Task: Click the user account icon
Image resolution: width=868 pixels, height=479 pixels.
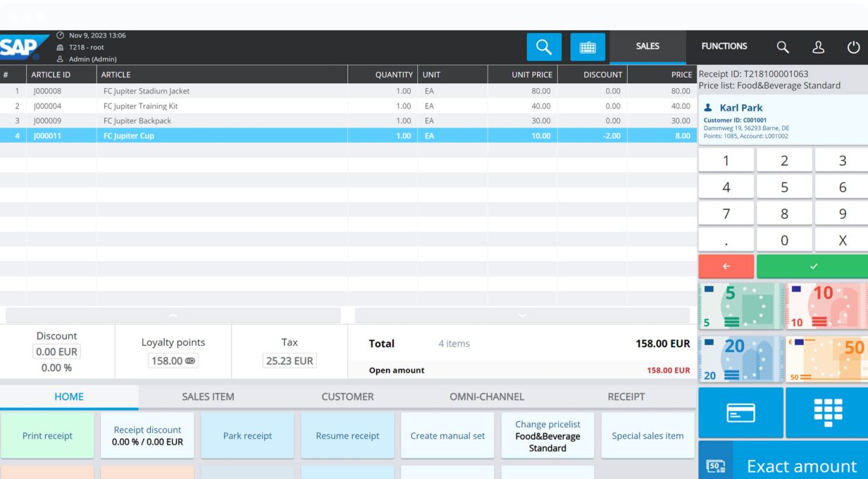Action: tap(818, 47)
